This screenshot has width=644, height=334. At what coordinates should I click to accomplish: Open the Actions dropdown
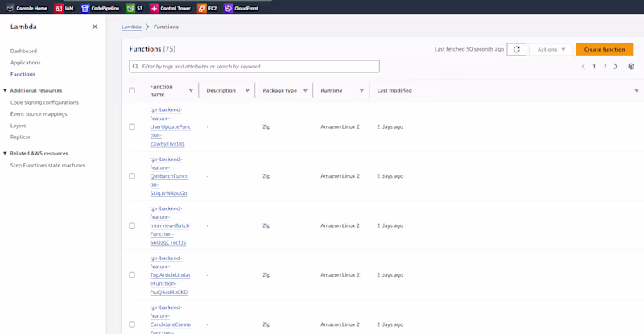551,49
